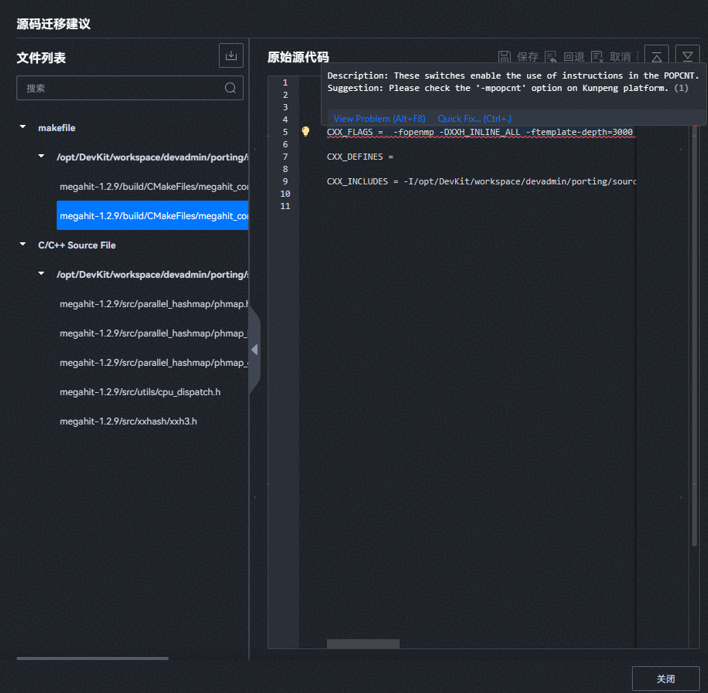Click Quick Fix... link in tooltip

pos(474,118)
